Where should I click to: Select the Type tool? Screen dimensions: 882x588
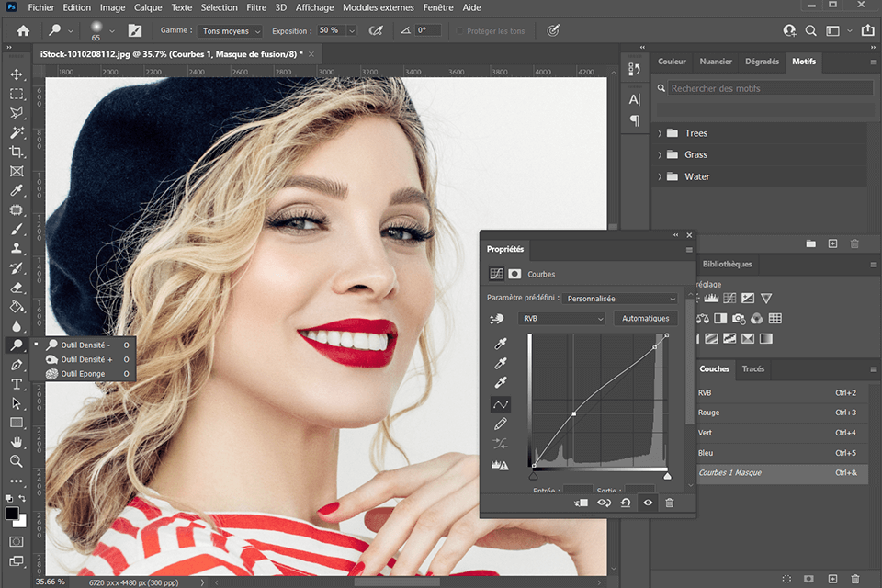(x=17, y=384)
